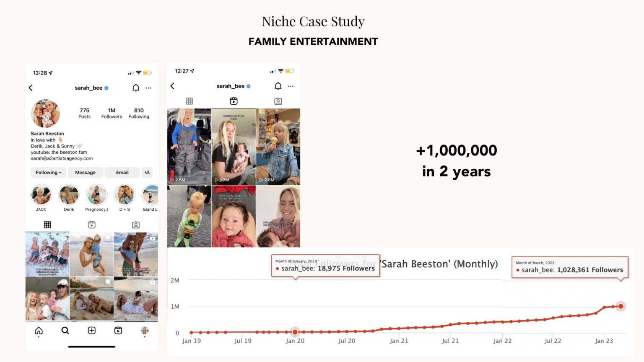Open the Following dropdown button
This screenshot has height=362, width=644.
48,172
